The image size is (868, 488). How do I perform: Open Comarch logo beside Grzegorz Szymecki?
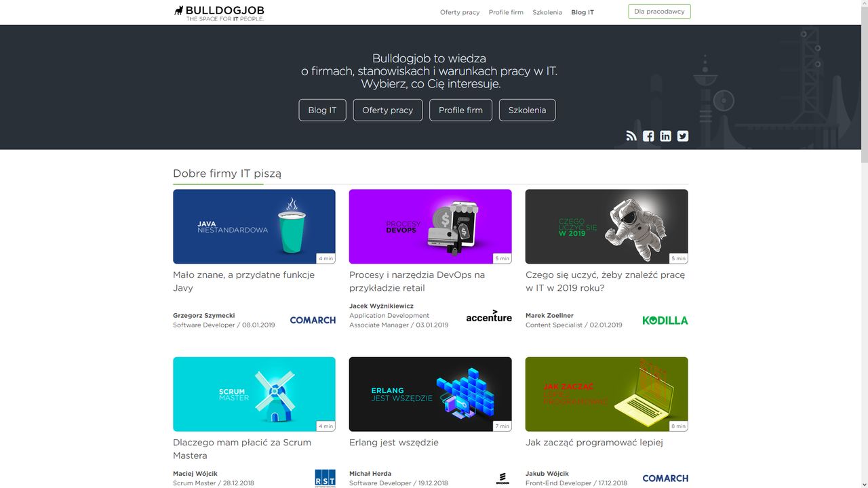pos(313,320)
